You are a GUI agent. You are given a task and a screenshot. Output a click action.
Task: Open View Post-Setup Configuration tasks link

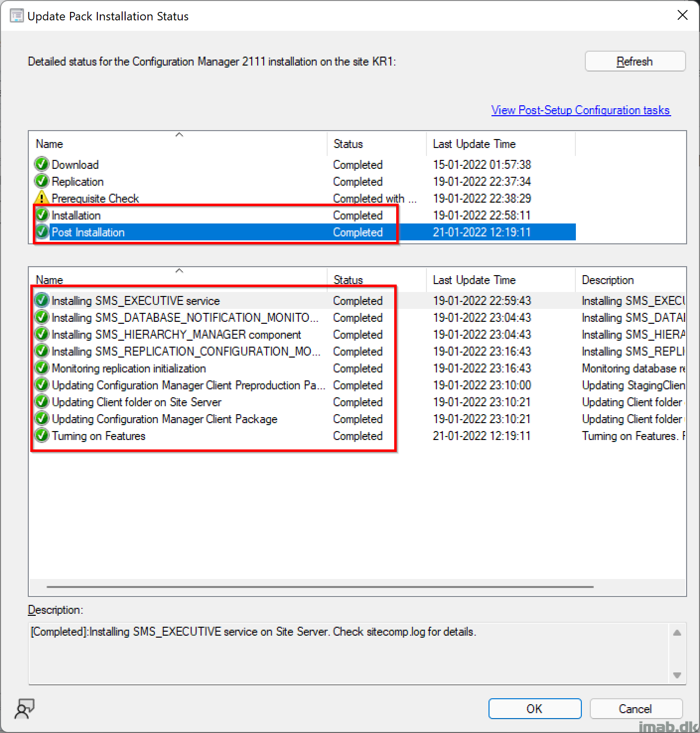click(581, 110)
